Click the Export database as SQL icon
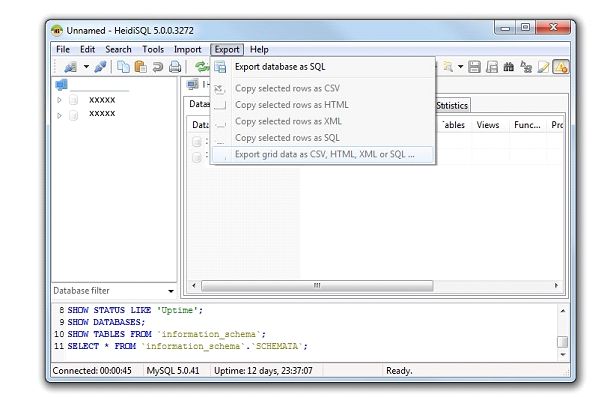 click(220, 67)
